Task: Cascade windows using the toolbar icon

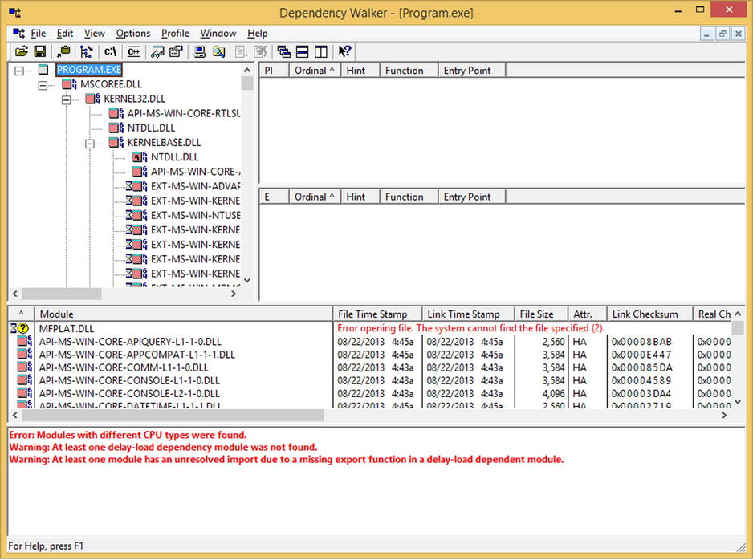Action: [284, 51]
